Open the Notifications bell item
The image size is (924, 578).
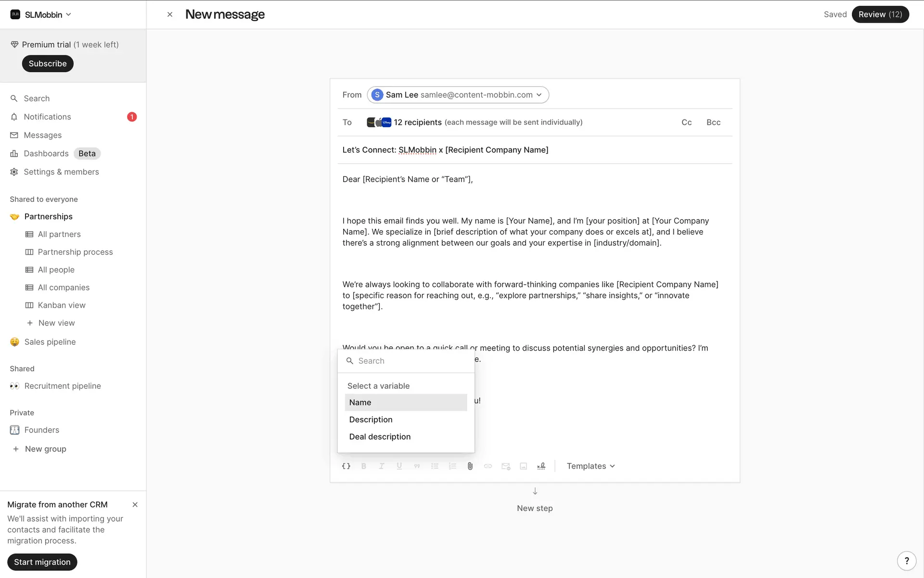tap(47, 117)
